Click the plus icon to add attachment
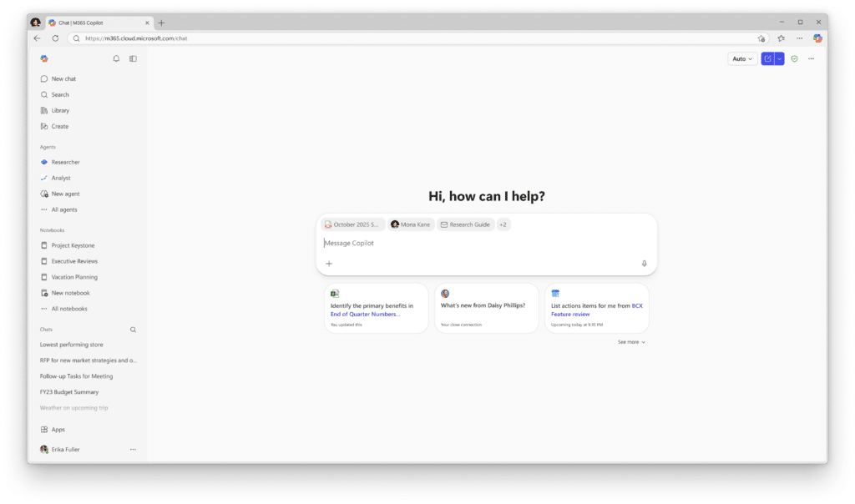This screenshot has width=855, height=504. (x=329, y=264)
